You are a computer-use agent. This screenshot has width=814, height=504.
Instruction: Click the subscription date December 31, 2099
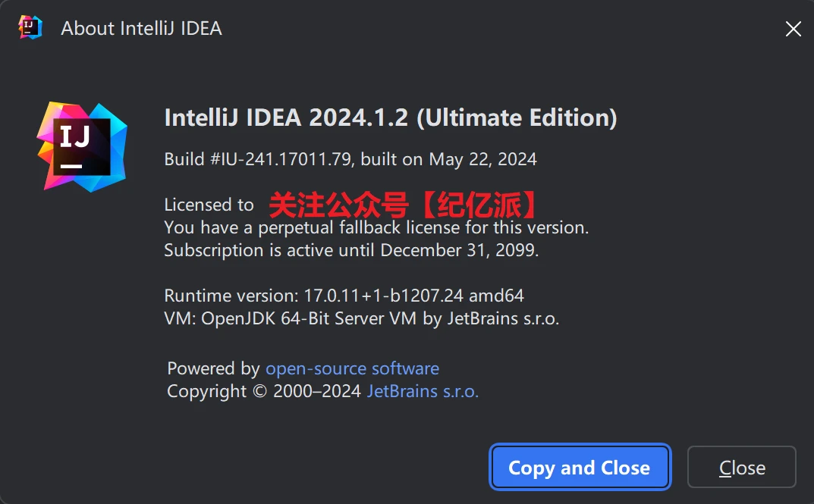tap(459, 250)
